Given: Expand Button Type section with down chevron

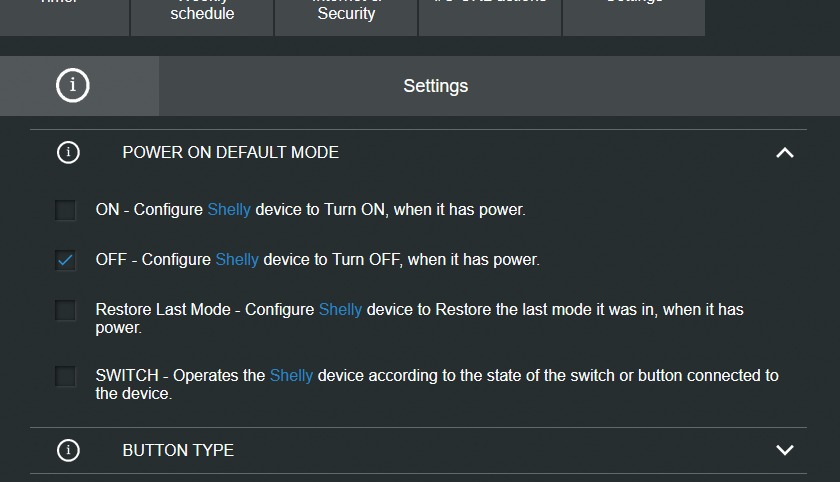Looking at the screenshot, I should 785,450.
